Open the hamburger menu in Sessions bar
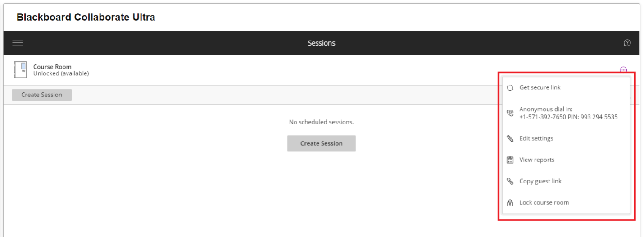 [18, 43]
